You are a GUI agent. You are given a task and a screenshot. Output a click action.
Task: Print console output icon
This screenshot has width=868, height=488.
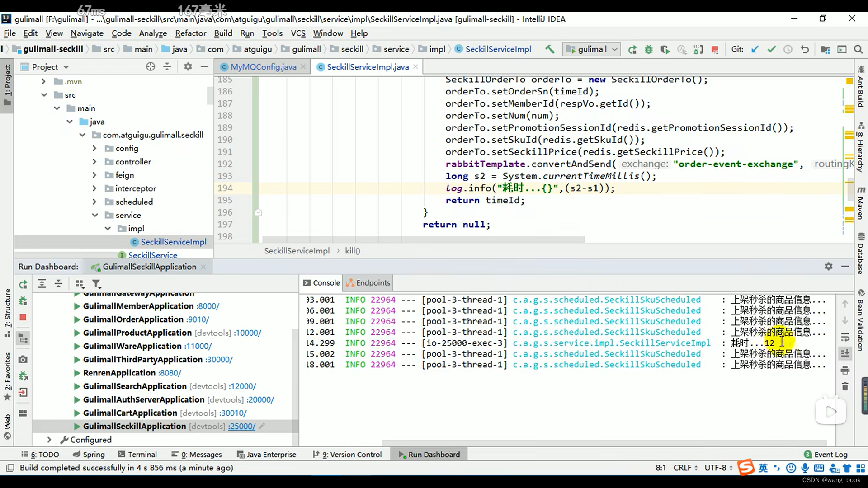click(x=845, y=371)
